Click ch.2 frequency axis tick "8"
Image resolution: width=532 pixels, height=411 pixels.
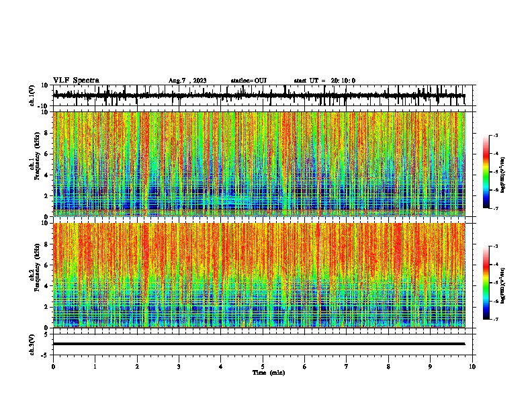click(x=46, y=244)
